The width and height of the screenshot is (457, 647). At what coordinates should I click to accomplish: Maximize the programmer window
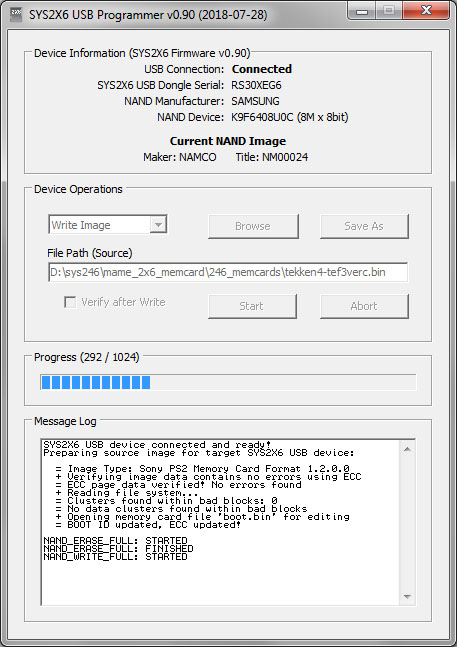click(x=388, y=11)
